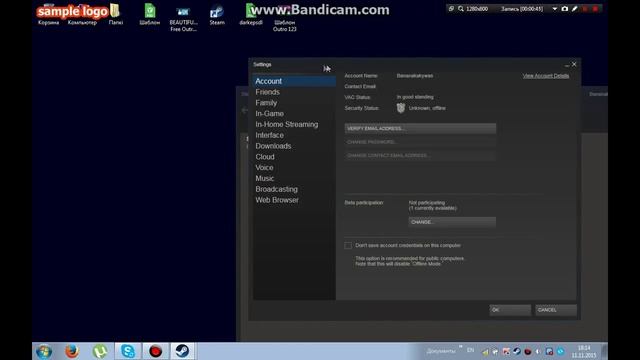Click the volume speaker tray icon
Image resolution: width=640 pixels, height=360 pixels.
point(538,351)
